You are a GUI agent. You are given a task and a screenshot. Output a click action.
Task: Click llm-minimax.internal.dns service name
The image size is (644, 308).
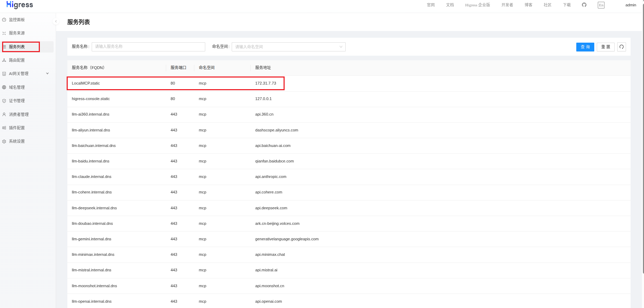[x=93, y=254]
